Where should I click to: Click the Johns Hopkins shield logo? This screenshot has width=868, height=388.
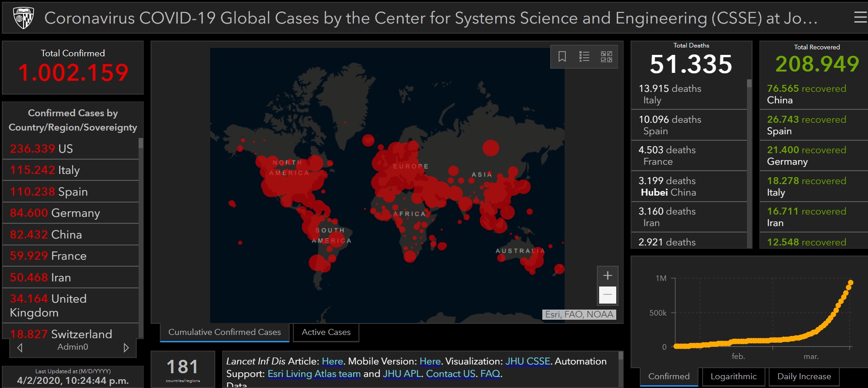[23, 18]
